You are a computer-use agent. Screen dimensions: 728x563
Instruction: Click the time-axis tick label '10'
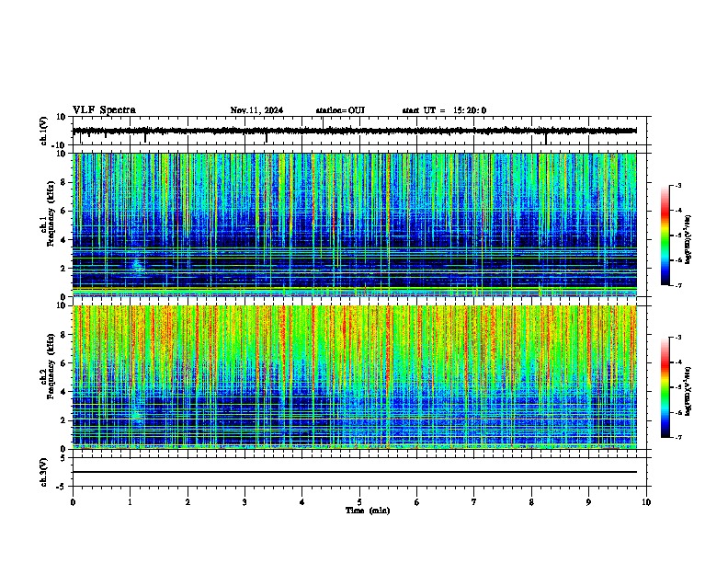pyautogui.click(x=646, y=502)
